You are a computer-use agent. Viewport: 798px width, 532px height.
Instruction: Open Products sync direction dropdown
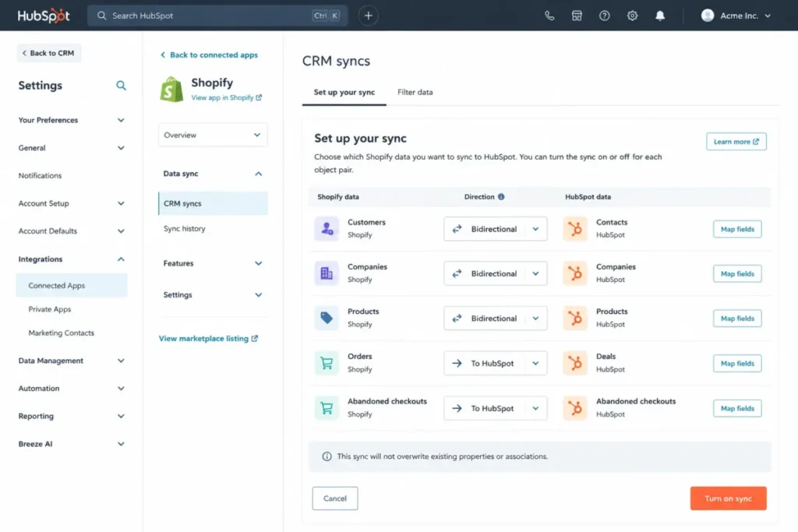(496, 319)
